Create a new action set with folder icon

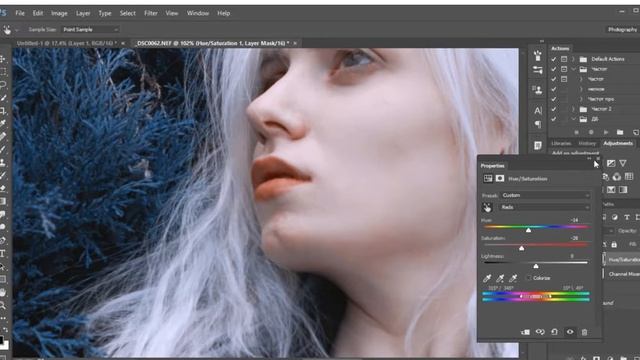[620, 132]
